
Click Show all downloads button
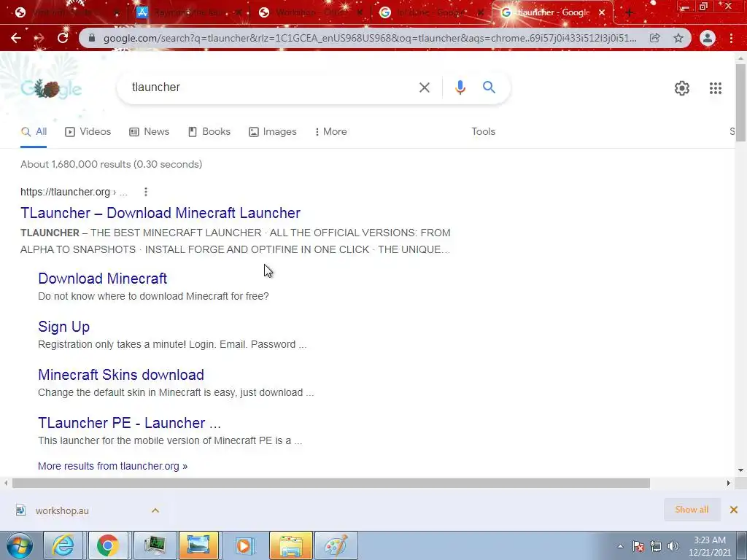tap(692, 510)
